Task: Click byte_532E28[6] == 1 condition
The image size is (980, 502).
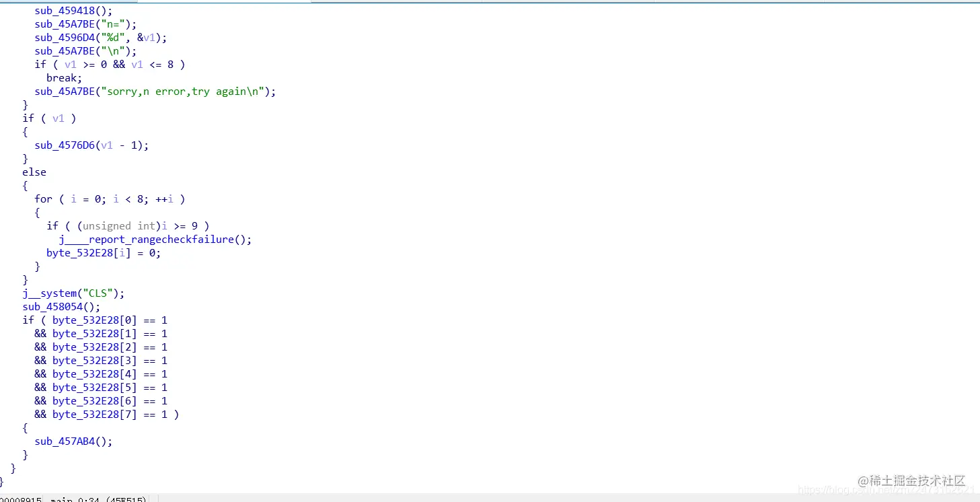Action: 110,401
